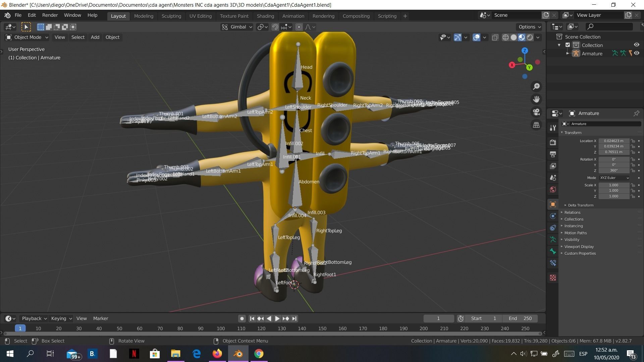Edit the Location X value field
The height and width of the screenshot is (362, 644).
click(614, 141)
